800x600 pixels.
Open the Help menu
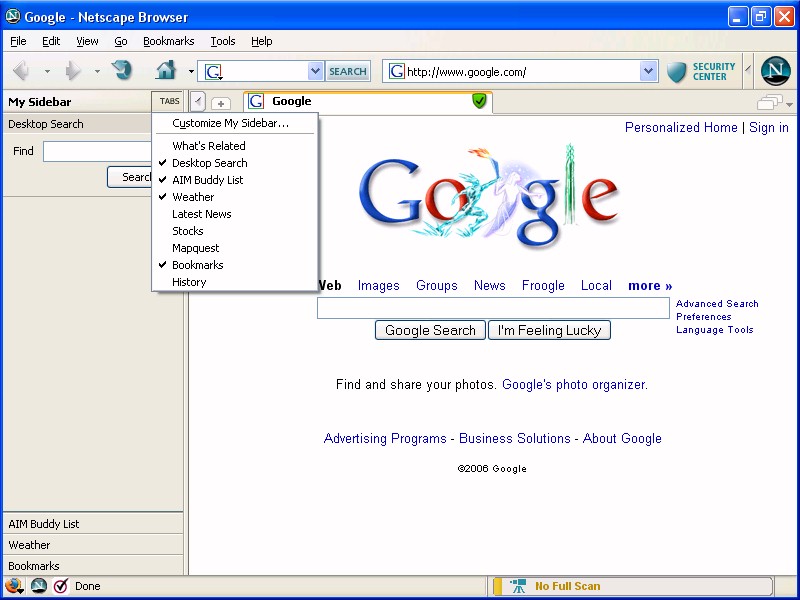262,41
